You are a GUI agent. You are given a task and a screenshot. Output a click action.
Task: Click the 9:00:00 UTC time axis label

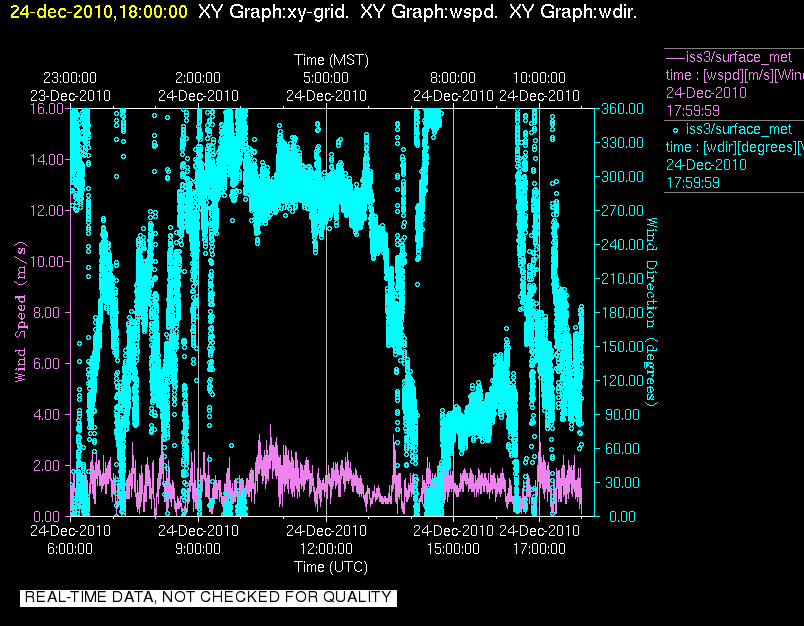[198, 549]
